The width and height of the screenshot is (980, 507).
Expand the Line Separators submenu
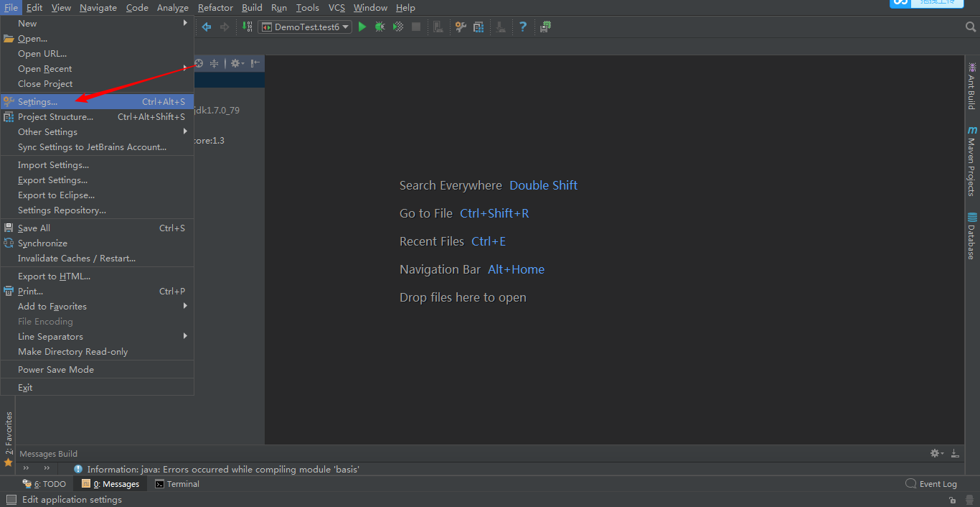click(50, 337)
